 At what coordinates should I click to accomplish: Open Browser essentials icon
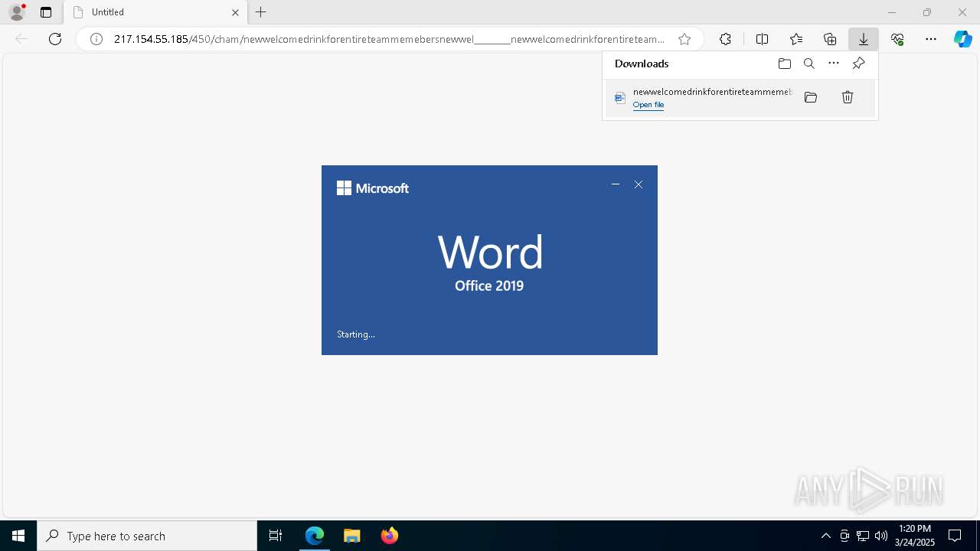click(897, 39)
